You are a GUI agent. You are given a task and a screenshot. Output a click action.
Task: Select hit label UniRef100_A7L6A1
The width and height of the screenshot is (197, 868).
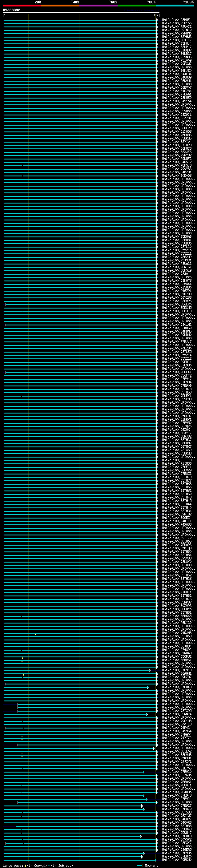[177, 94]
